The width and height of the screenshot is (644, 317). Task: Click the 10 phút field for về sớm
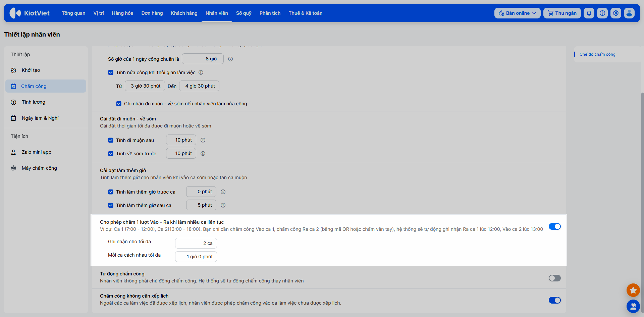pyautogui.click(x=181, y=153)
